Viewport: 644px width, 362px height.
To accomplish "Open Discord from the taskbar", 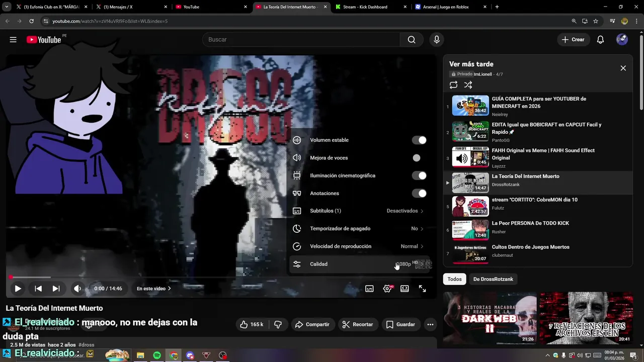I will click(x=190, y=355).
